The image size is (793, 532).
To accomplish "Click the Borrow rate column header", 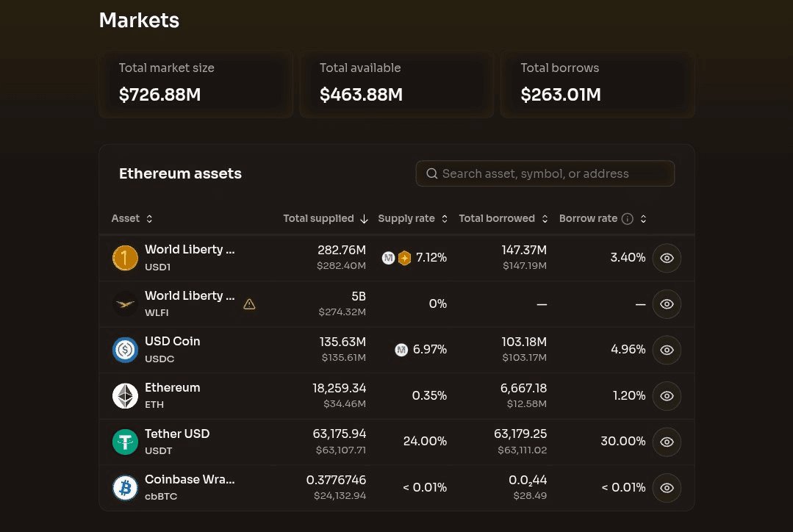I will (x=588, y=218).
